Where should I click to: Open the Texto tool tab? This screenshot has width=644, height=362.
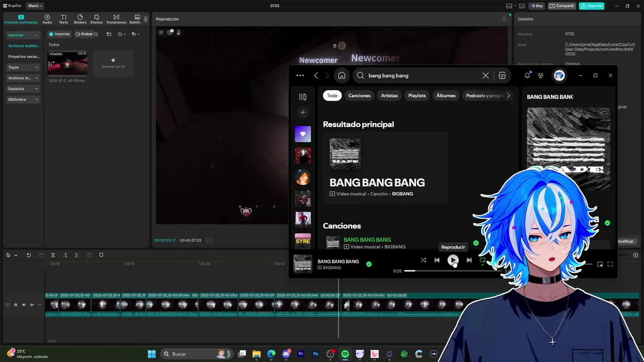[x=63, y=19]
